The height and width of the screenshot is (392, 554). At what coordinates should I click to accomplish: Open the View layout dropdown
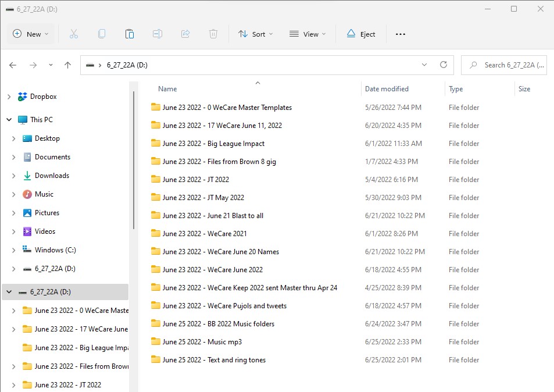[x=308, y=34]
